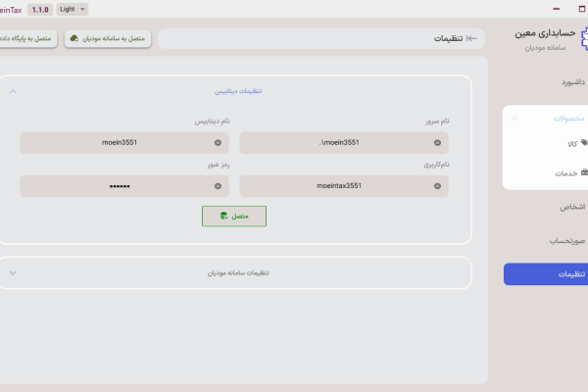This screenshot has width=588, height=392.
Task: Click the حسابداری معین app title
Action: 545,33
